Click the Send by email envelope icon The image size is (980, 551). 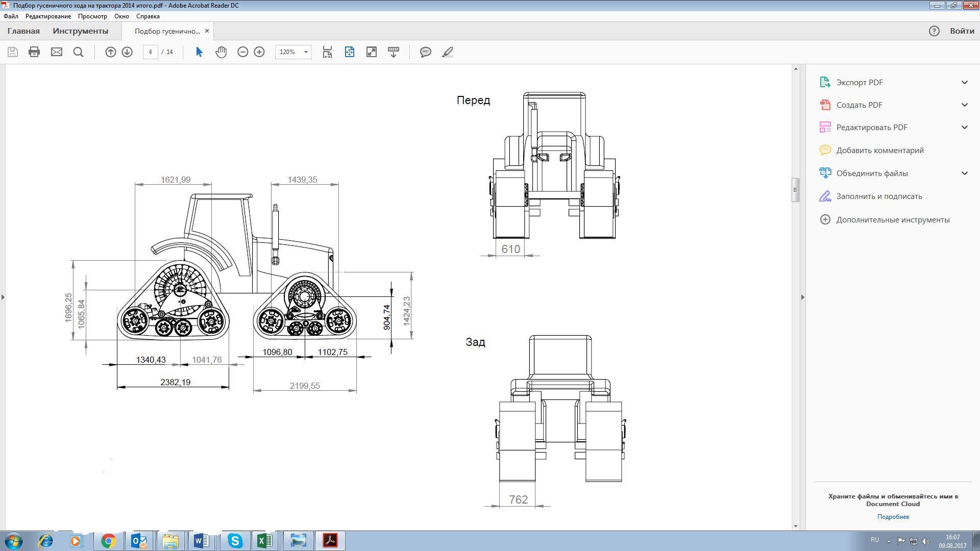pos(57,52)
